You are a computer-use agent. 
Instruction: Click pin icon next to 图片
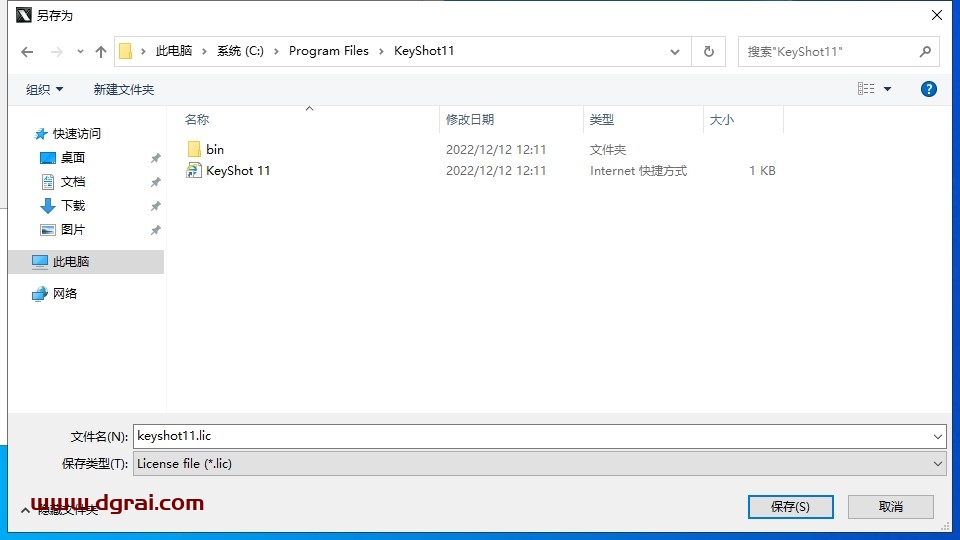point(156,230)
